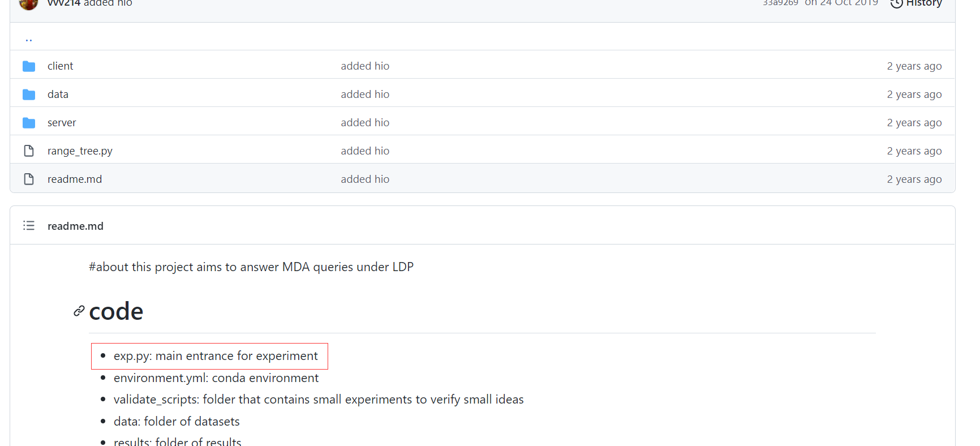Screen dimensions: 980x446
Task: Open the data folder
Action: [58, 94]
